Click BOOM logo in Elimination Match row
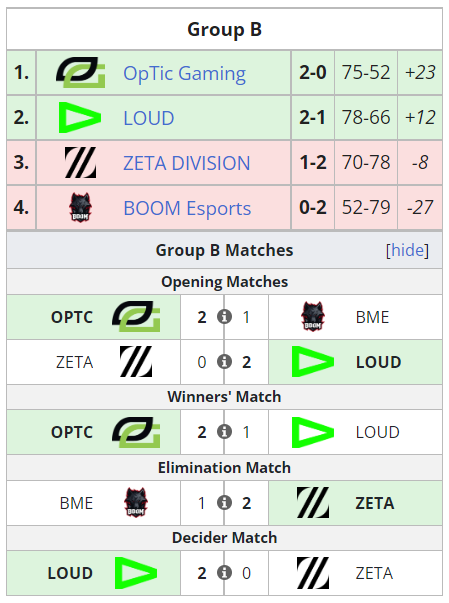 pos(136,503)
